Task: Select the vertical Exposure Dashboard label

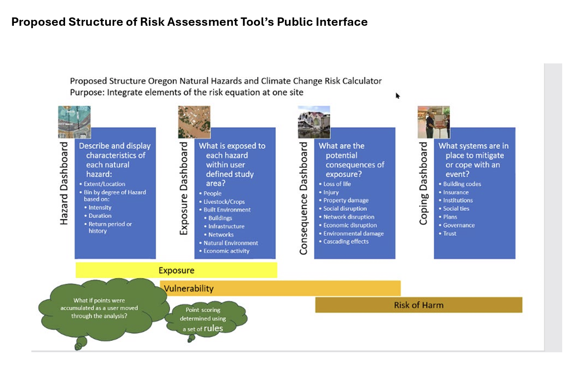Action: click(x=183, y=188)
